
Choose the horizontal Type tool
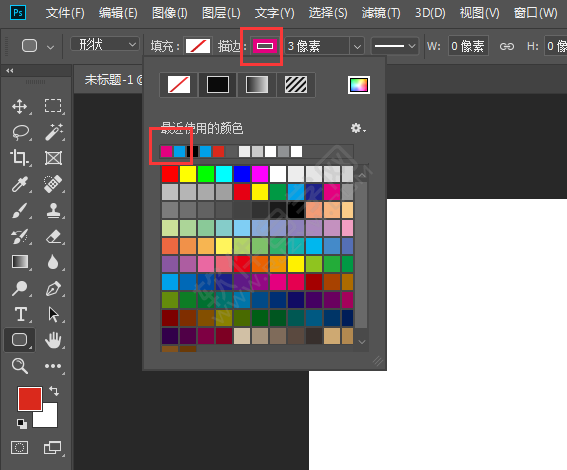pos(21,314)
